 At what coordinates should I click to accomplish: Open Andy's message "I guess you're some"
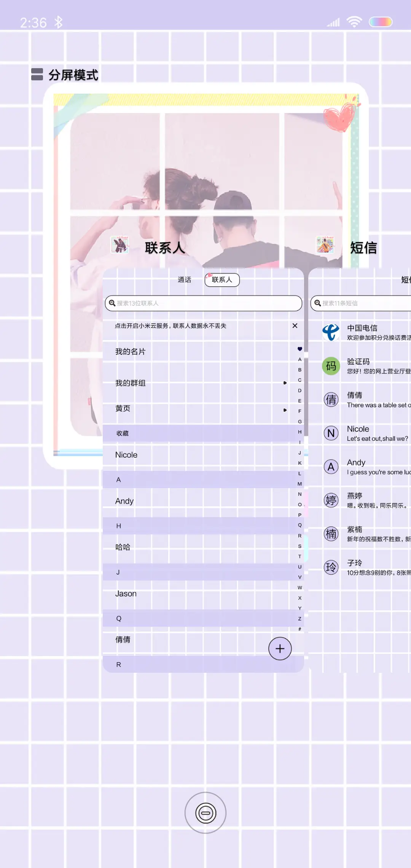(x=360, y=467)
